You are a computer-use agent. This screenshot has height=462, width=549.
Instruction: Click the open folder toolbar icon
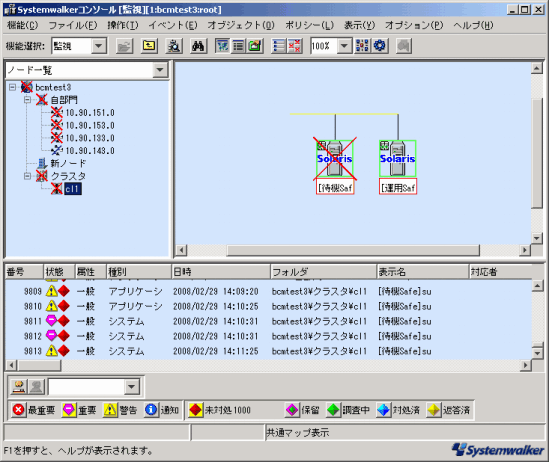[124, 46]
